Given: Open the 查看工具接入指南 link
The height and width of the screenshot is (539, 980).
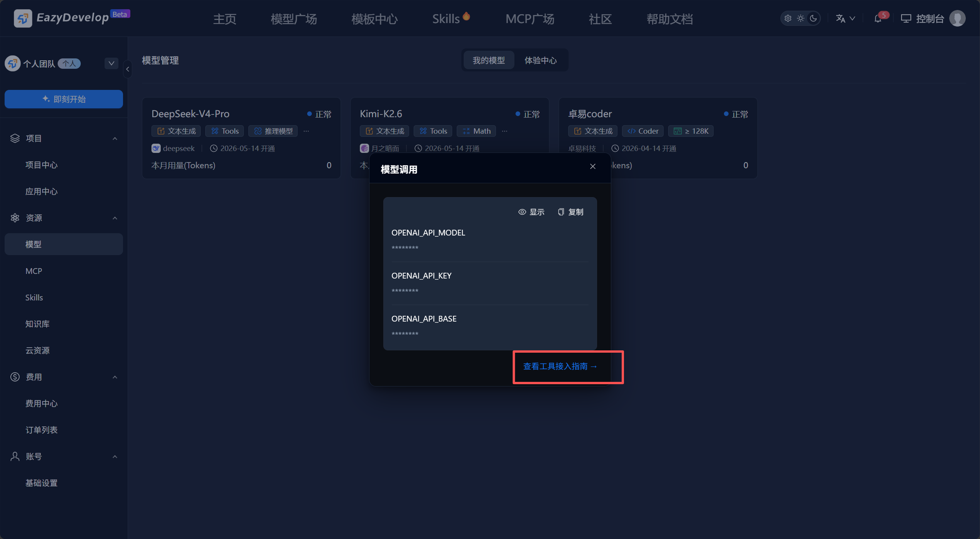Looking at the screenshot, I should [x=560, y=367].
